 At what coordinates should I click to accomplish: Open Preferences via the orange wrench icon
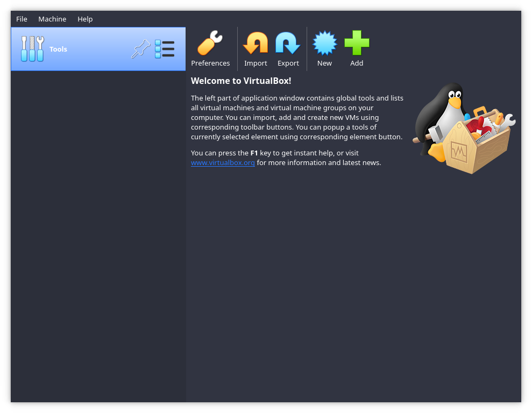coord(210,44)
